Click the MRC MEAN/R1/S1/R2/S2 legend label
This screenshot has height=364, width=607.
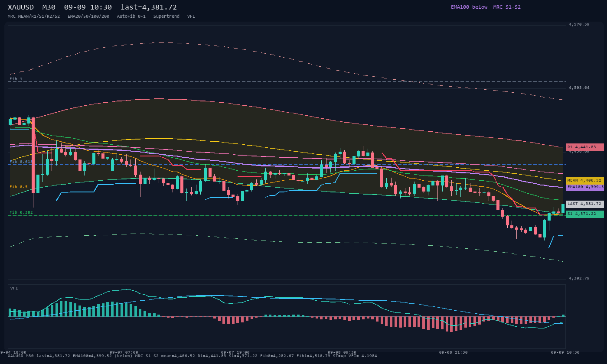(x=34, y=16)
